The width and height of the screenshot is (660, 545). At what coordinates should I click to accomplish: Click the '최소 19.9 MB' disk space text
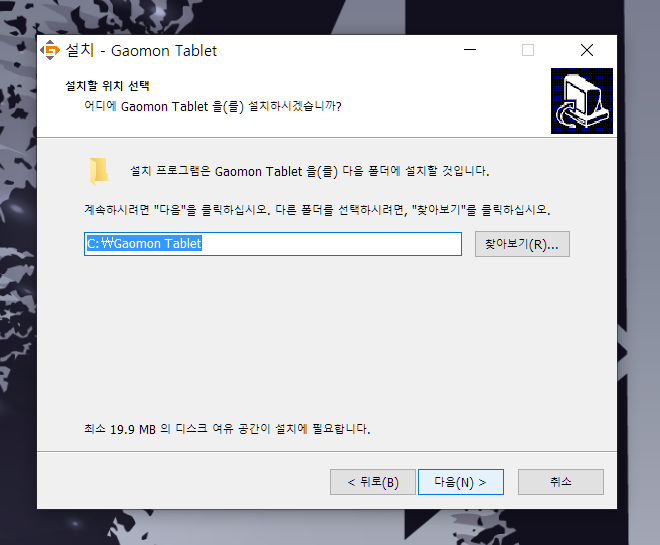(227, 429)
